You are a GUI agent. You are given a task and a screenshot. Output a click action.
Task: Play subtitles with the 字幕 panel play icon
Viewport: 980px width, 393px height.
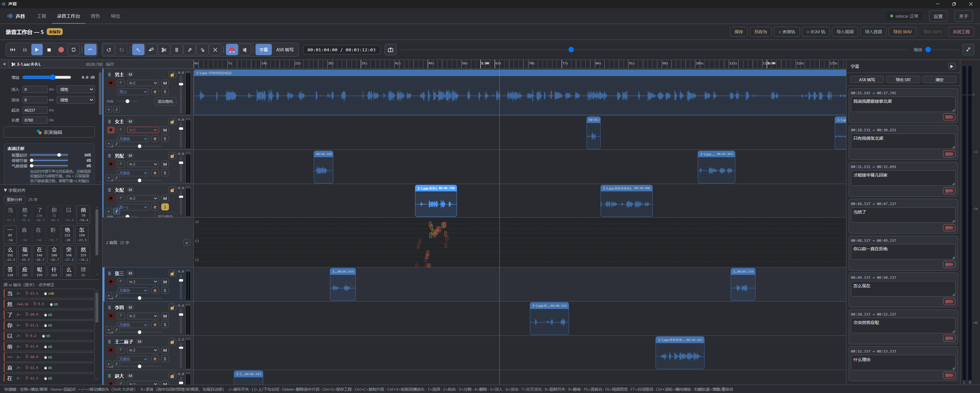click(x=952, y=67)
